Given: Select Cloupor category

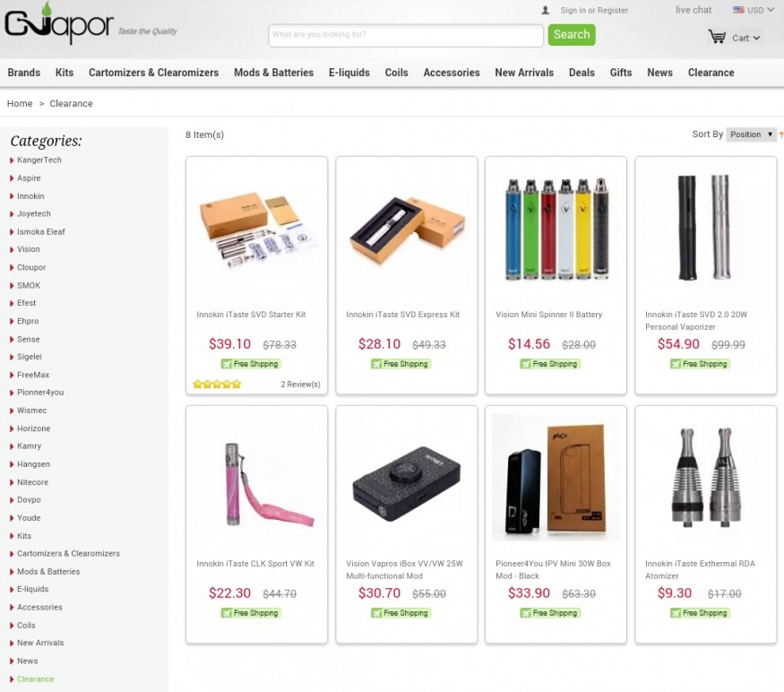Looking at the screenshot, I should (x=31, y=267).
